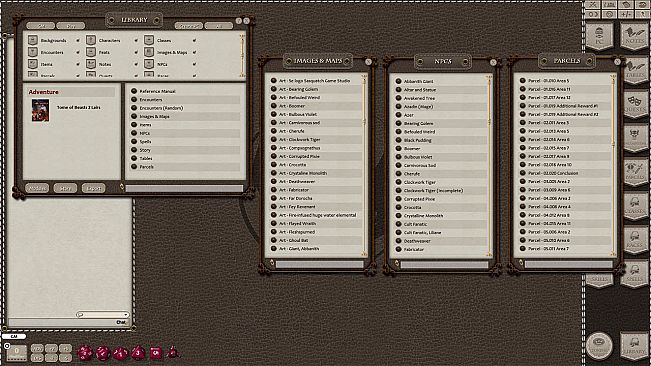651x366 pixels.
Task: Open Characters category icon in Library
Action: pyautogui.click(x=91, y=40)
